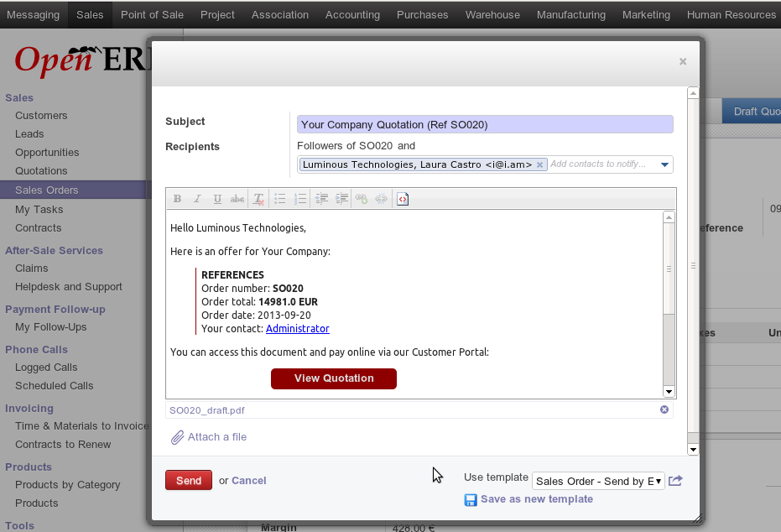Viewport: 781px width, 532px height.
Task: Open the Warehouse menu
Action: [x=492, y=14]
